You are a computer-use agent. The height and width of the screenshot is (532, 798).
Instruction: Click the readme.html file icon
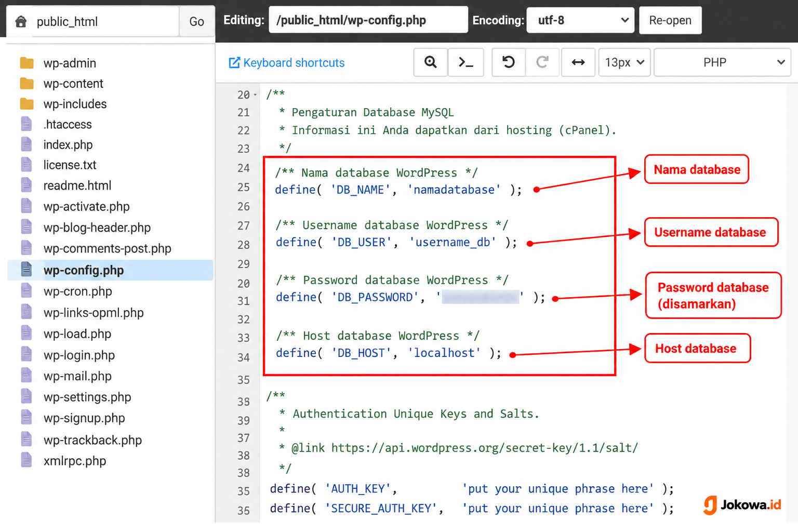[x=26, y=185]
